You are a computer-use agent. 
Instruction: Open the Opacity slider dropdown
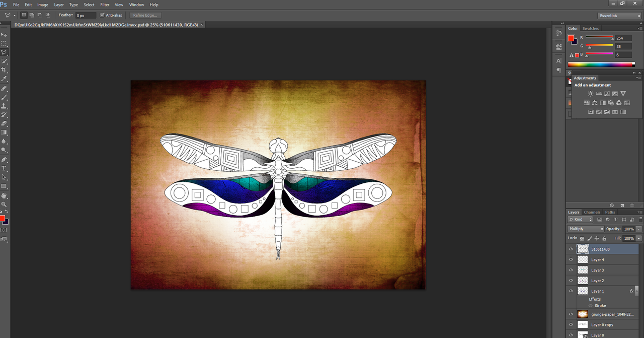point(639,229)
